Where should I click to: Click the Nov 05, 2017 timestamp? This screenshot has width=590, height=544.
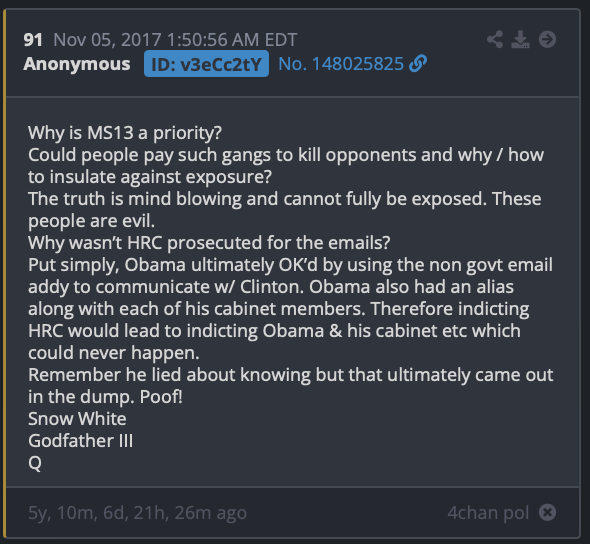[x=175, y=40]
